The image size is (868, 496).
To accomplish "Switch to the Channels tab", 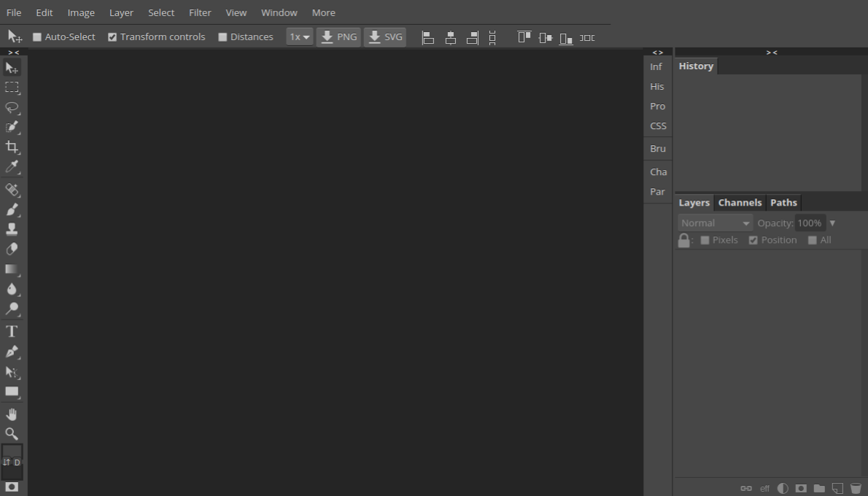I will coord(740,202).
